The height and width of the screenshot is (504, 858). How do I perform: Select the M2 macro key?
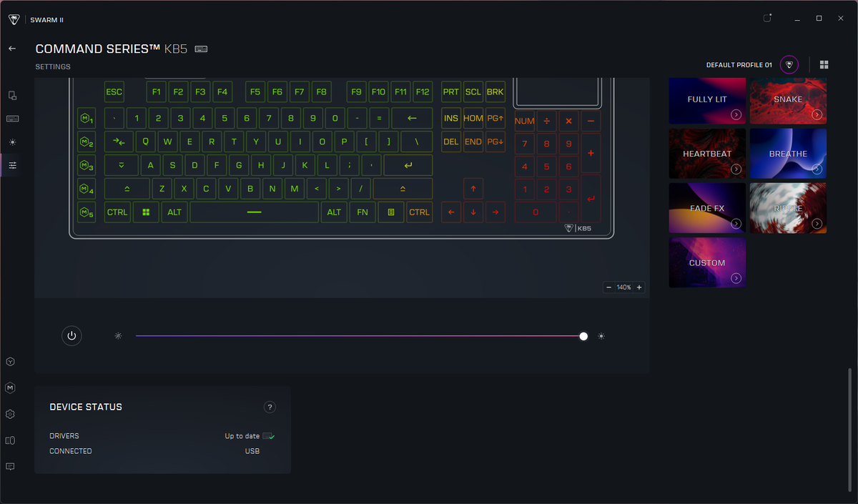(87, 142)
